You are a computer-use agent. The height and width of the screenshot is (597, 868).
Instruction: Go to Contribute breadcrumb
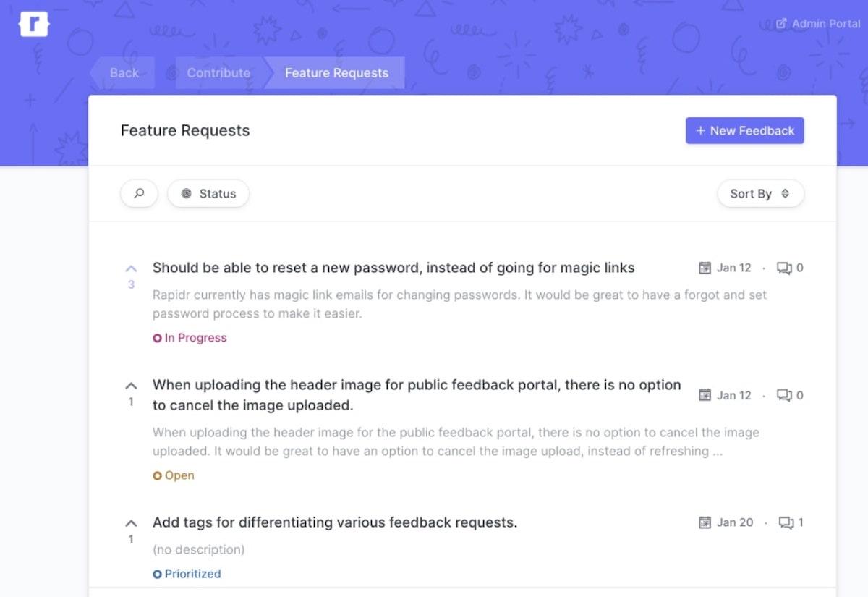coord(218,73)
